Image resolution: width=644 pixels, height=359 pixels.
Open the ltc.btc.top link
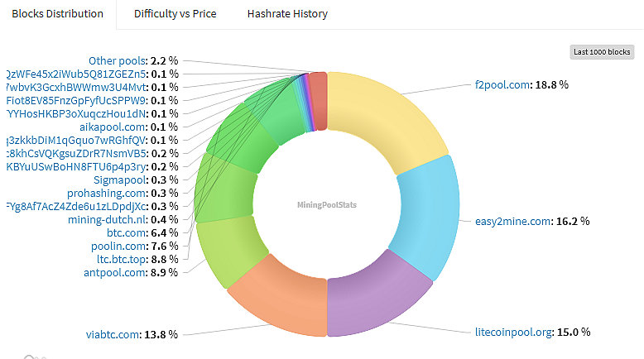pos(122,259)
